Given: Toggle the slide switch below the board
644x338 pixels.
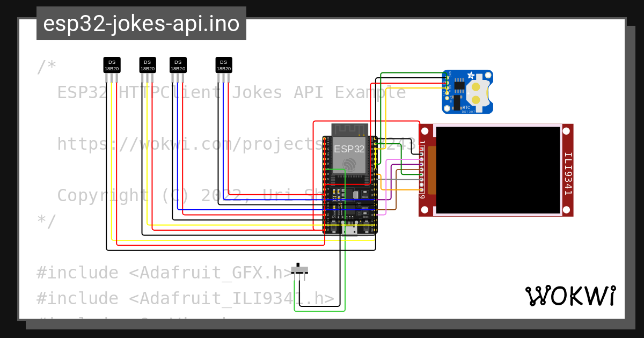Looking at the screenshot, I should (300, 270).
